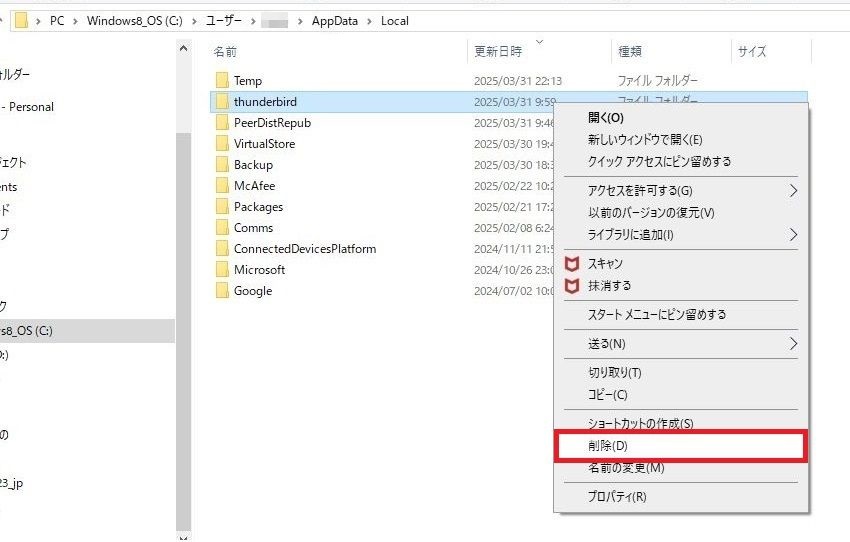Expand the アクセスを許可する submenu arrow
850x542 pixels.
(x=794, y=191)
